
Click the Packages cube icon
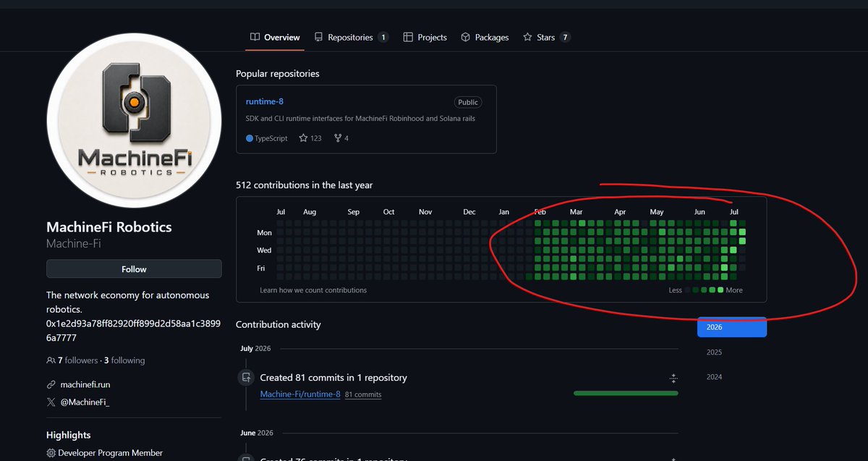coord(466,37)
